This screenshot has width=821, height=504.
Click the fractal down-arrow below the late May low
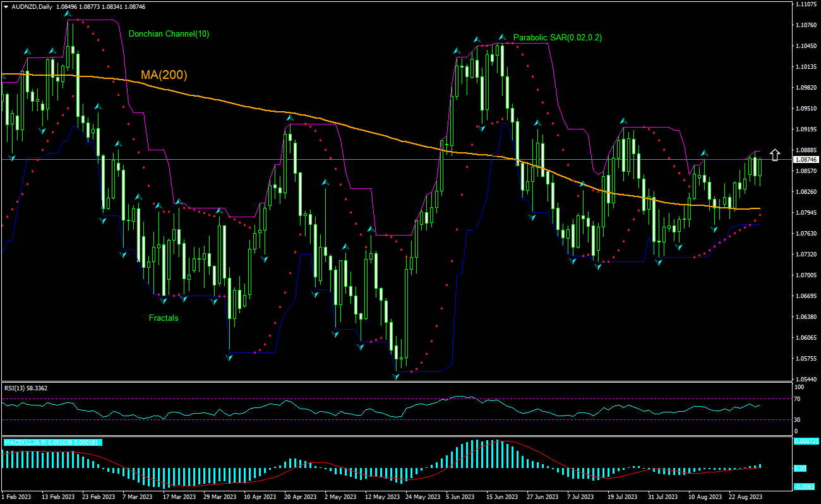(396, 376)
